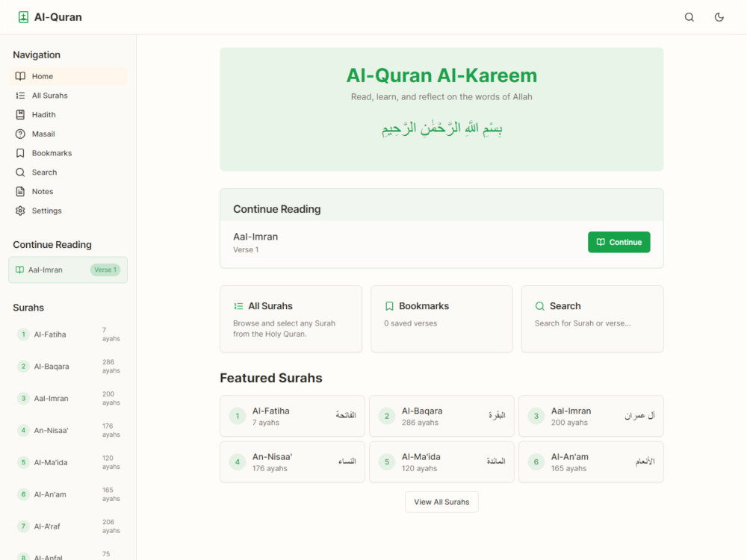The image size is (747, 560).
Task: Click the Hadith icon in navigation
Action: click(x=20, y=115)
